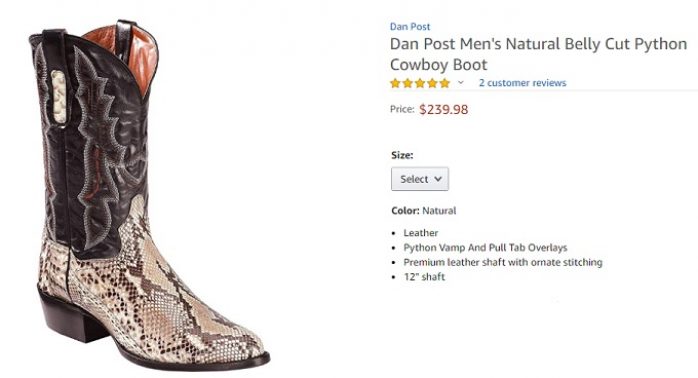This screenshot has height=378, width=698.
Task: Click the first rating star
Action: click(x=395, y=83)
